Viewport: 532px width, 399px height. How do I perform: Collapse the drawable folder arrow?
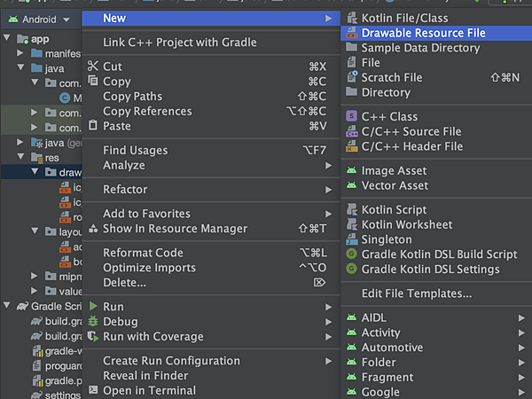tap(35, 171)
